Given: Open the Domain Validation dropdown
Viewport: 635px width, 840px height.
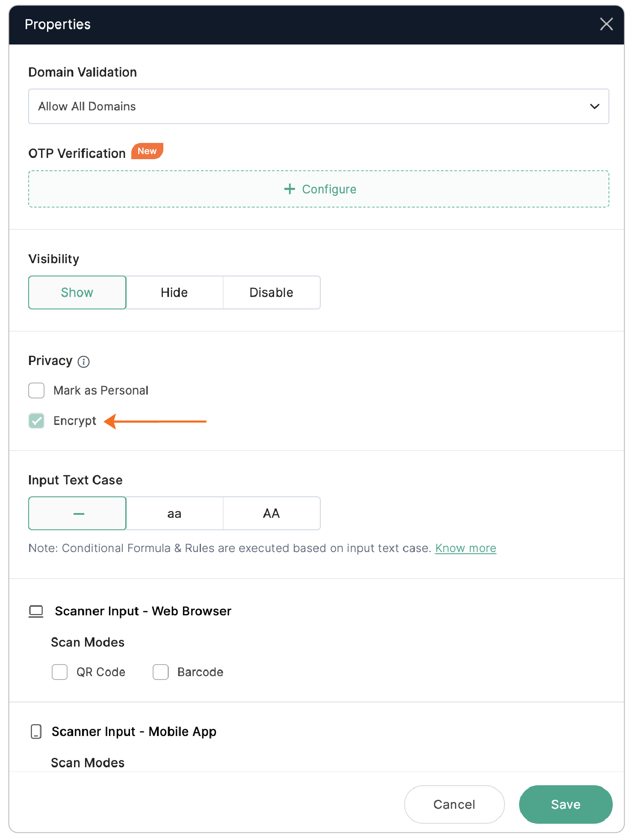Looking at the screenshot, I should point(318,107).
